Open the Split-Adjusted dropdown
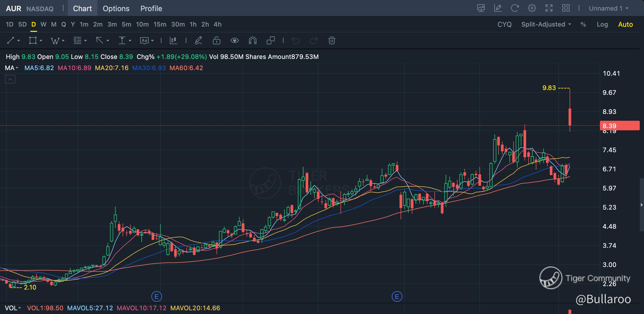The height and width of the screenshot is (314, 644). click(546, 24)
